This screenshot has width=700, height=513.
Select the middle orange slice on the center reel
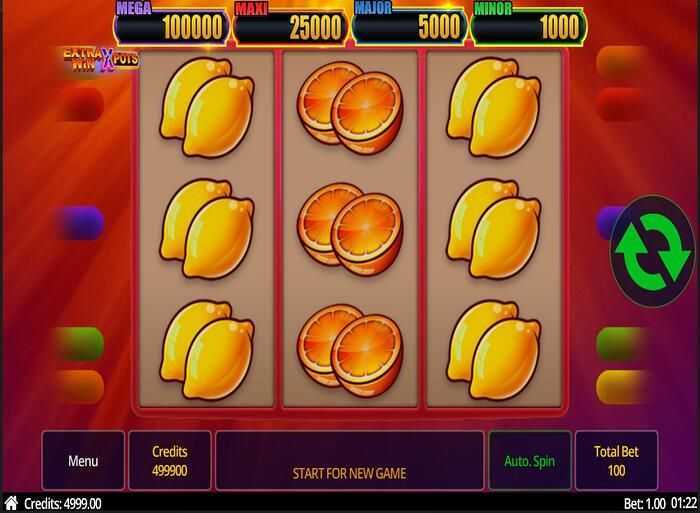(350, 229)
